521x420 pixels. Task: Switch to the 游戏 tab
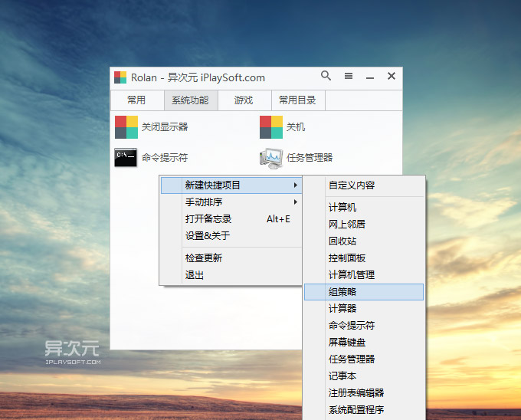pyautogui.click(x=244, y=100)
